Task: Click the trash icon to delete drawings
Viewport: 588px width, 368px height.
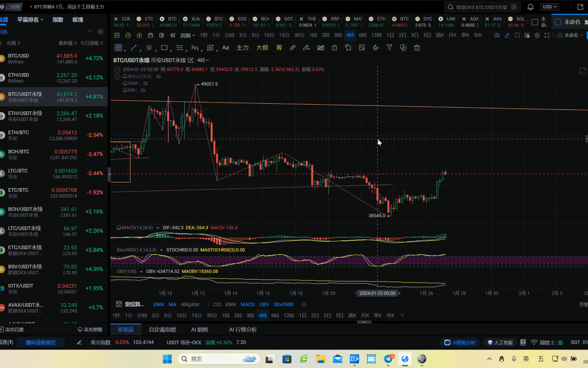Action: click(417, 48)
